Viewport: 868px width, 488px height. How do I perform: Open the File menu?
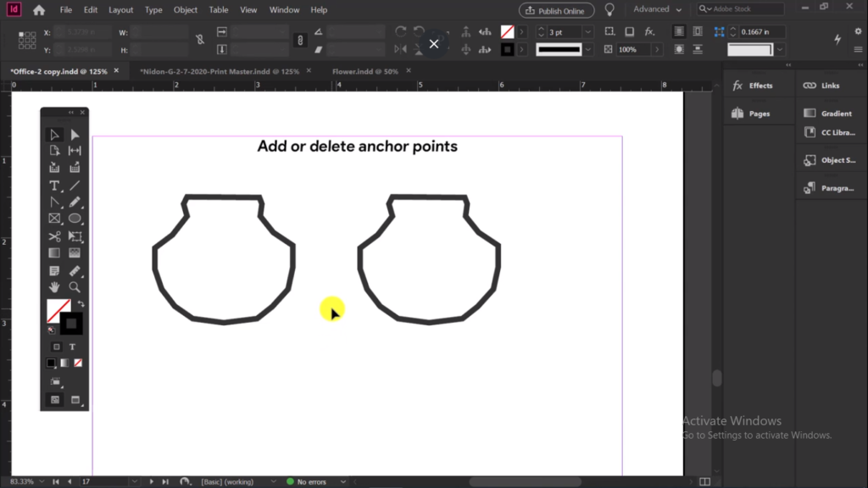tap(66, 10)
